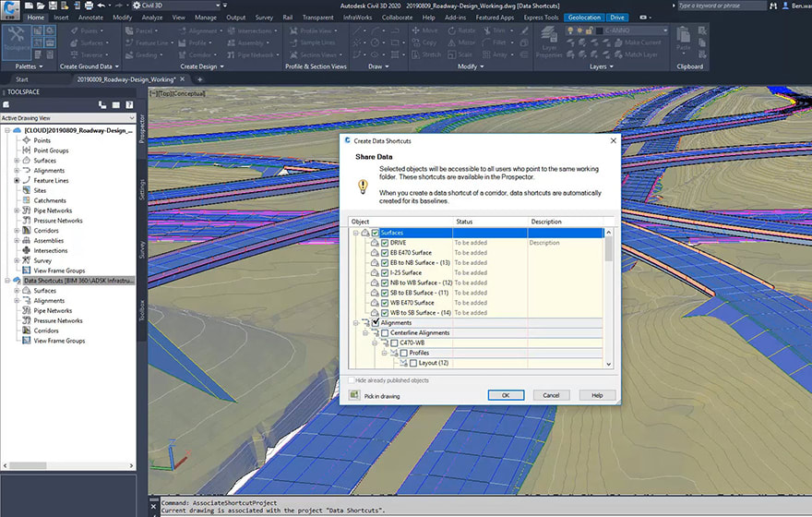This screenshot has height=517, width=812.
Task: Switch to the Insert ribbon tab
Action: point(61,18)
